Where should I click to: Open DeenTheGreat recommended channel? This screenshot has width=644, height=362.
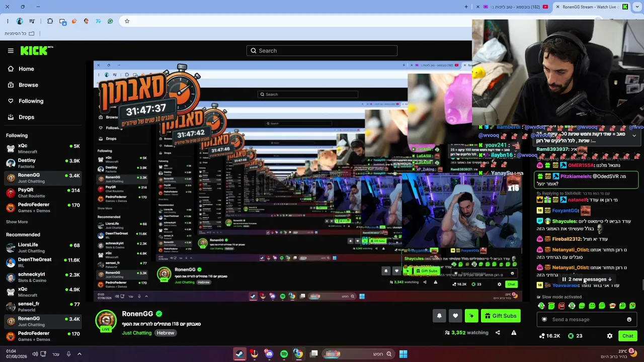[43, 262]
